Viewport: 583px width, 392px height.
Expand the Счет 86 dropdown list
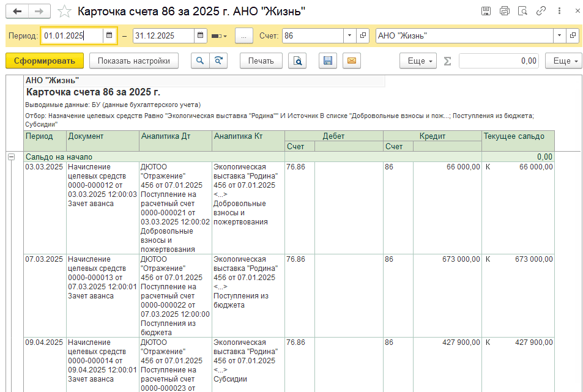coord(349,35)
